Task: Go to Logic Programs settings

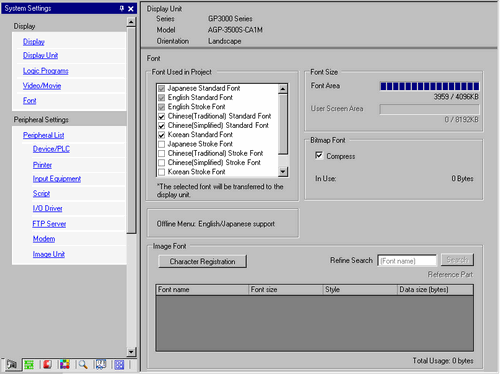Action: tap(46, 71)
